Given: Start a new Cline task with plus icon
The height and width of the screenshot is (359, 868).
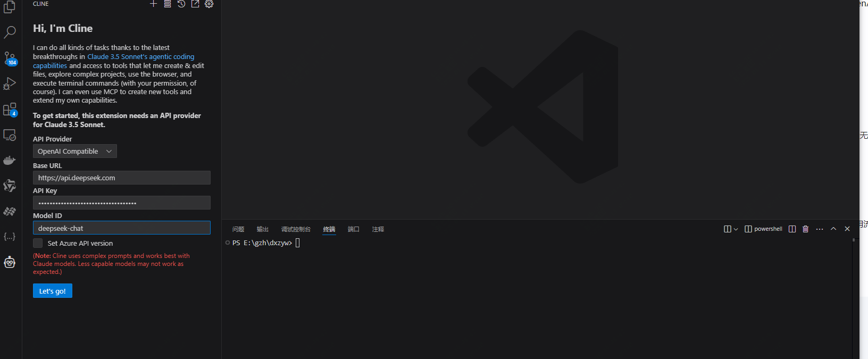Looking at the screenshot, I should (153, 4).
